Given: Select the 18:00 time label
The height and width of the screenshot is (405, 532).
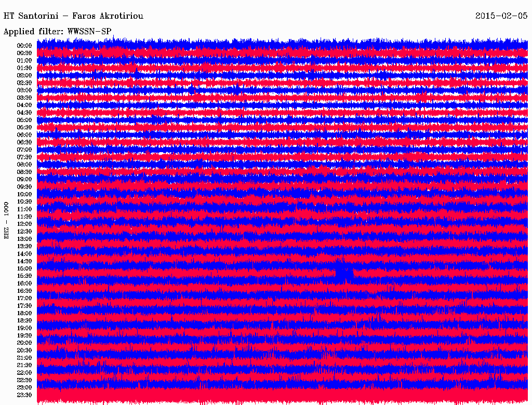Looking at the screenshot, I should coord(24,314).
